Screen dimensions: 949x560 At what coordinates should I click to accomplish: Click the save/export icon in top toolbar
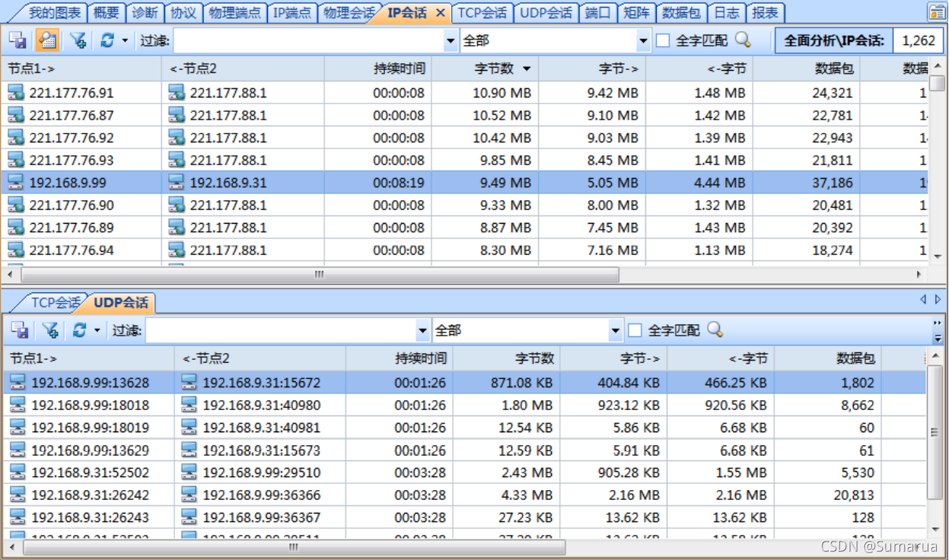(x=18, y=40)
